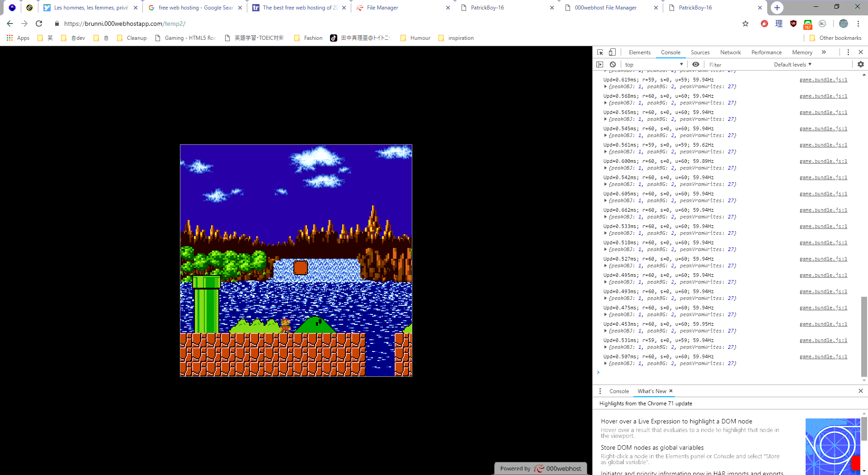Viewport: 868px width, 475px height.
Task: Open console settings gear
Action: tap(861, 65)
